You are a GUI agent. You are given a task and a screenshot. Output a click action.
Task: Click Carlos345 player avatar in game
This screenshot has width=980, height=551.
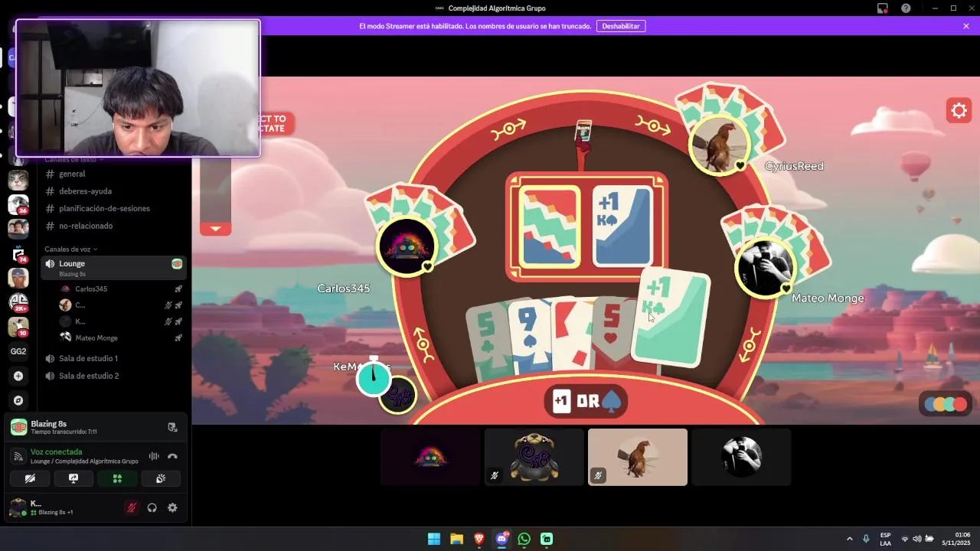point(407,246)
